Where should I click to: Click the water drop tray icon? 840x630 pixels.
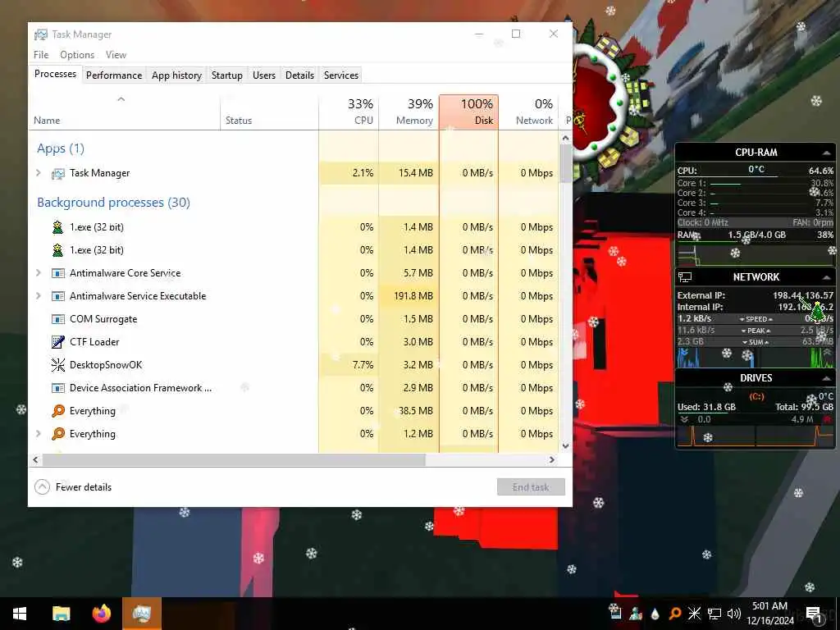[x=655, y=614]
